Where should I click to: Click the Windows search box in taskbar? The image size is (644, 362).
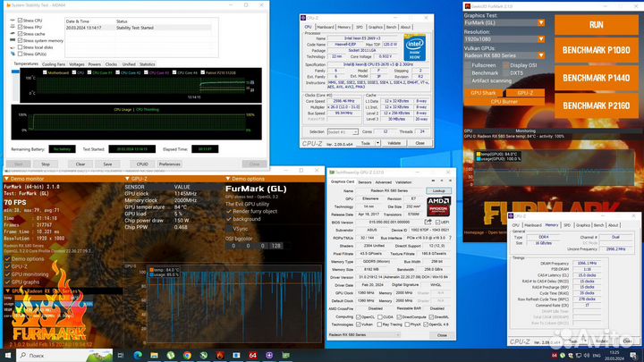coord(65,356)
